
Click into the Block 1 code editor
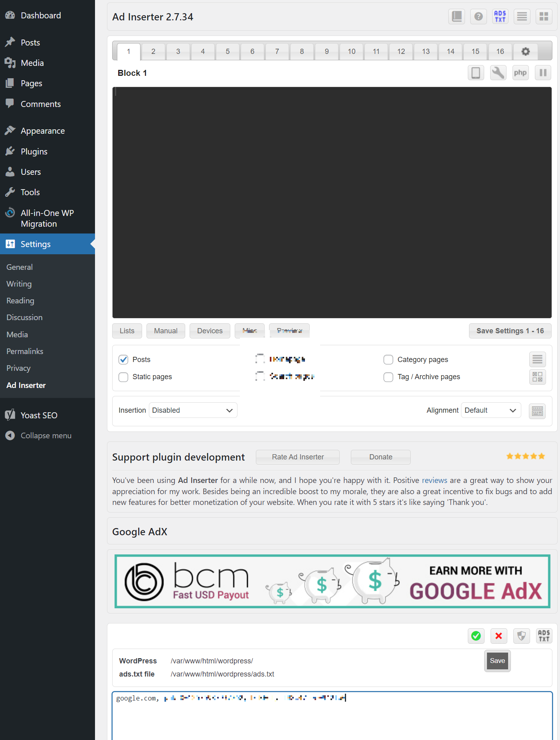point(332,202)
